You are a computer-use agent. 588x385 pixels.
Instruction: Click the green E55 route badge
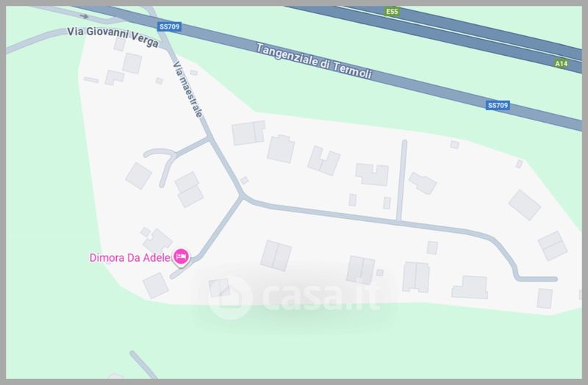(x=392, y=12)
